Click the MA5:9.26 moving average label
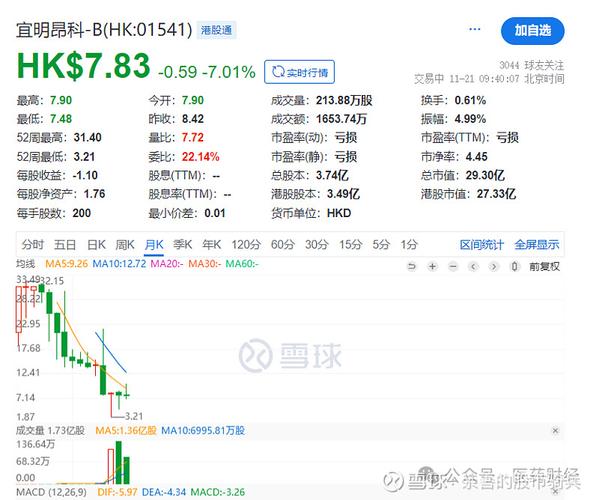599x500 pixels. [66, 264]
